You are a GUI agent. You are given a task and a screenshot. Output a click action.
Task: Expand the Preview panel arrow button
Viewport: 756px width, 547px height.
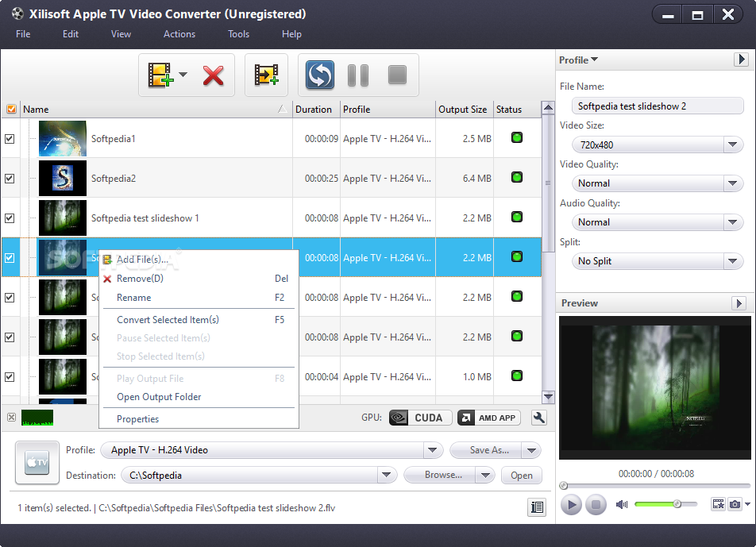coord(739,303)
